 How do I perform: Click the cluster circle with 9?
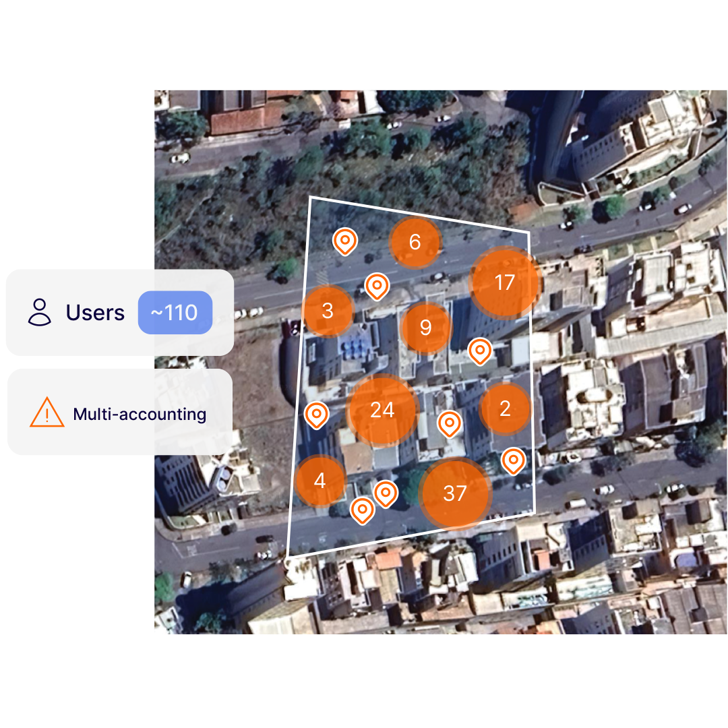pyautogui.click(x=425, y=328)
